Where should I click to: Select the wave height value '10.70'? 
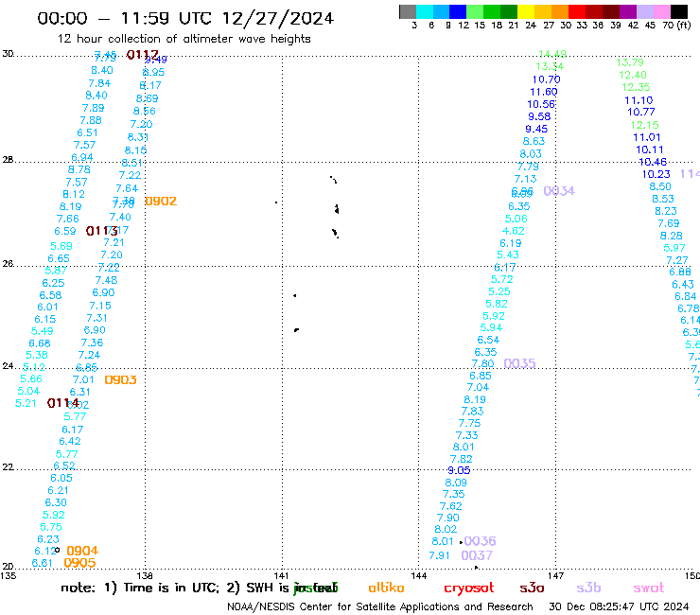(546, 79)
